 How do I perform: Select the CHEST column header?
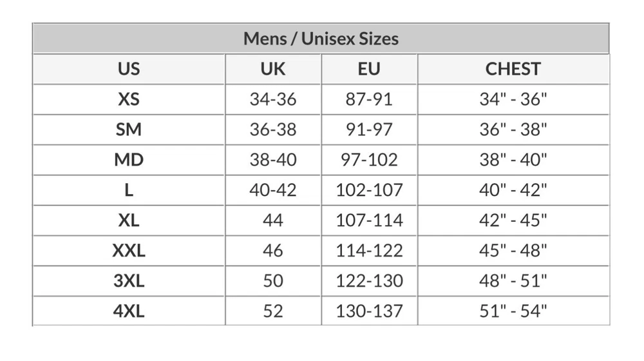(513, 69)
